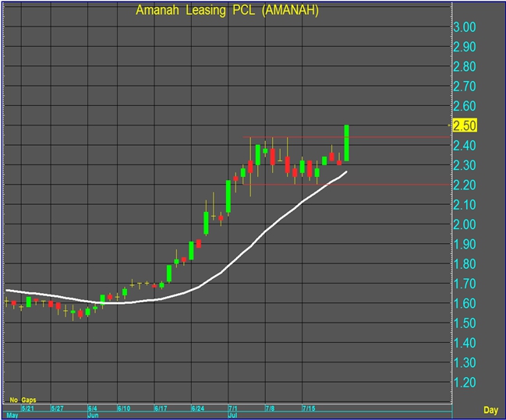Click the 2.80 price axis label

pyautogui.click(x=465, y=66)
